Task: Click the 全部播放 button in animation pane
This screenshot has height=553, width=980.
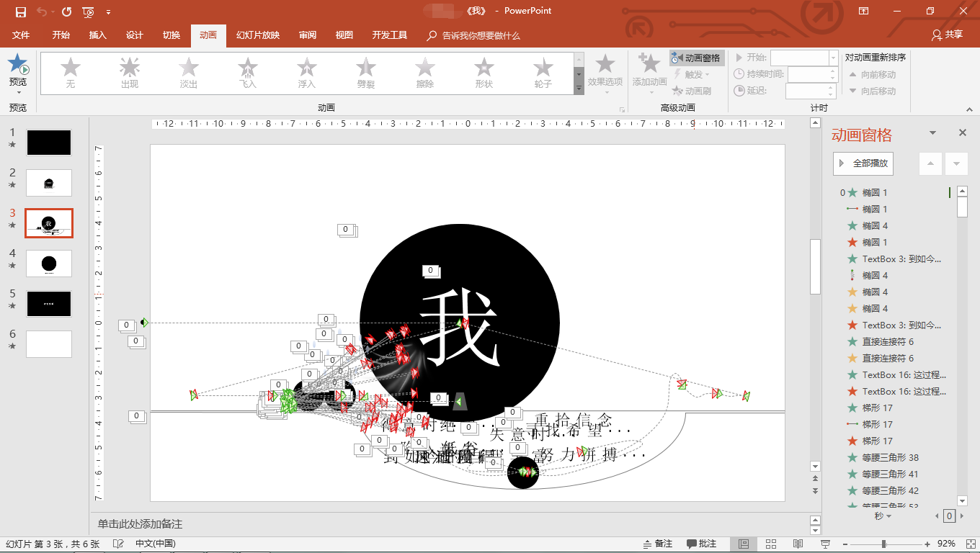Action: (x=863, y=163)
